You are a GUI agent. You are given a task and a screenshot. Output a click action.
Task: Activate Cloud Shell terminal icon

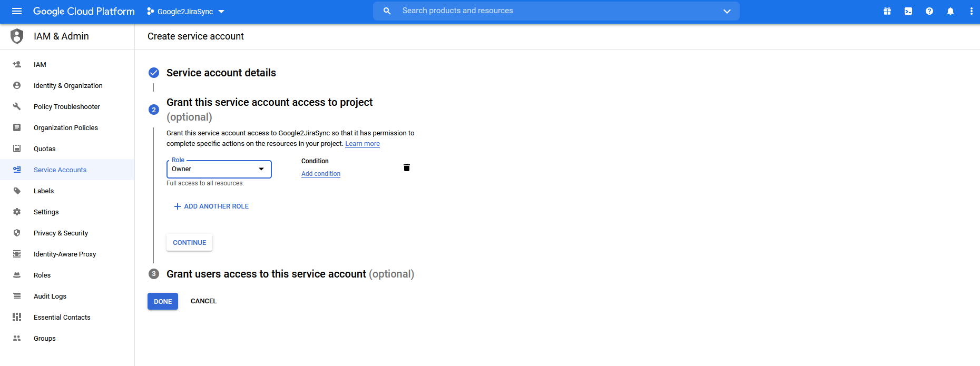pos(908,11)
